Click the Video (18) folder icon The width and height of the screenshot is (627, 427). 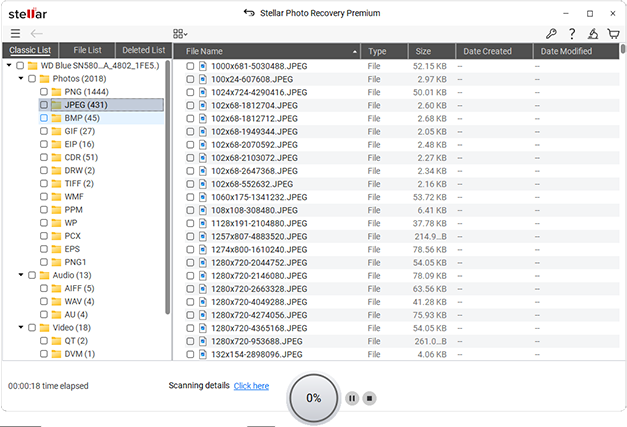[44, 328]
